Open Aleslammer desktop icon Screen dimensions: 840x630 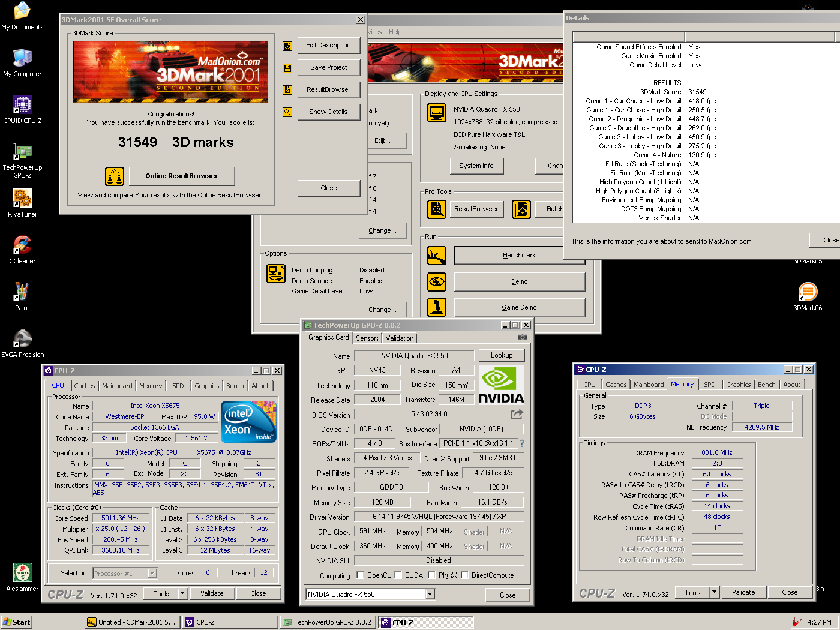[22, 578]
